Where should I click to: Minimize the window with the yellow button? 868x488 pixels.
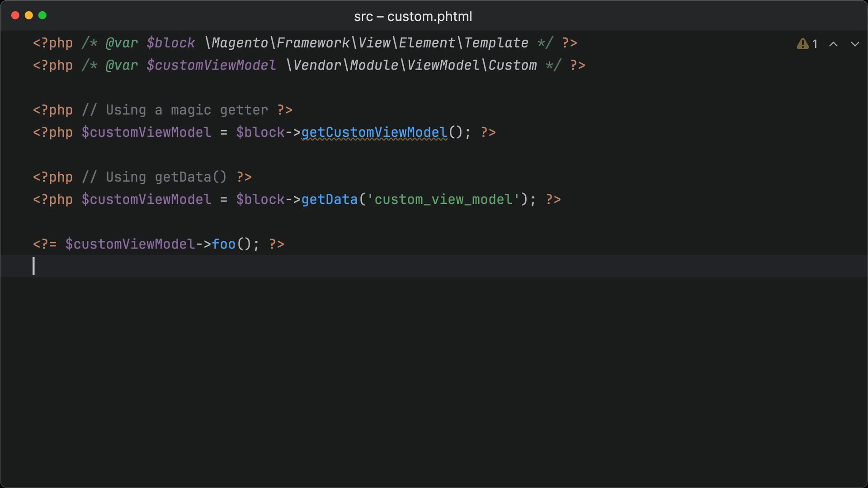[x=29, y=15]
